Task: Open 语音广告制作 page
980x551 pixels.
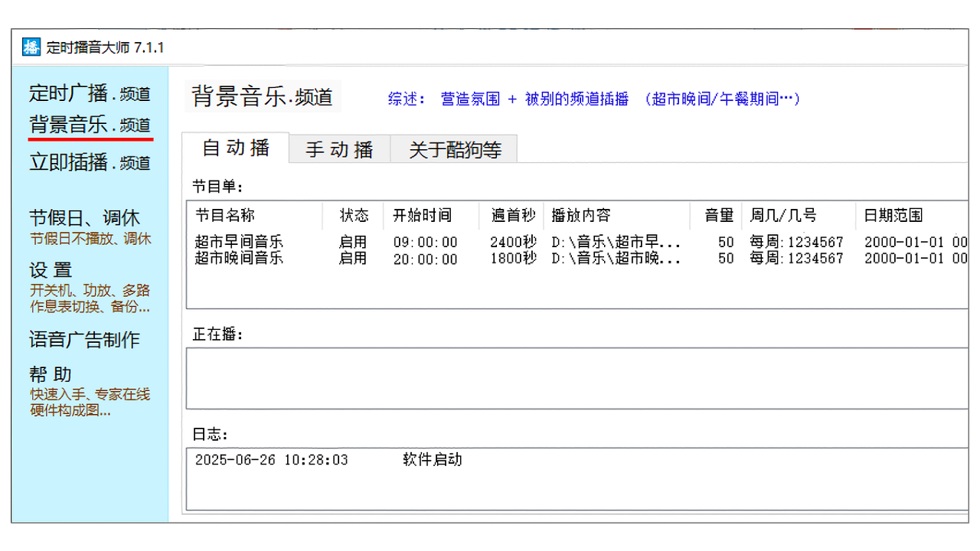Action: coord(84,340)
